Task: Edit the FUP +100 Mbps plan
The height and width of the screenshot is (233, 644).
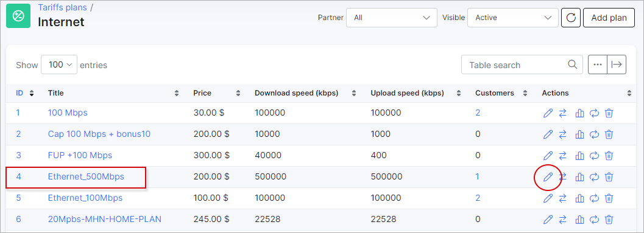Action: (x=548, y=156)
